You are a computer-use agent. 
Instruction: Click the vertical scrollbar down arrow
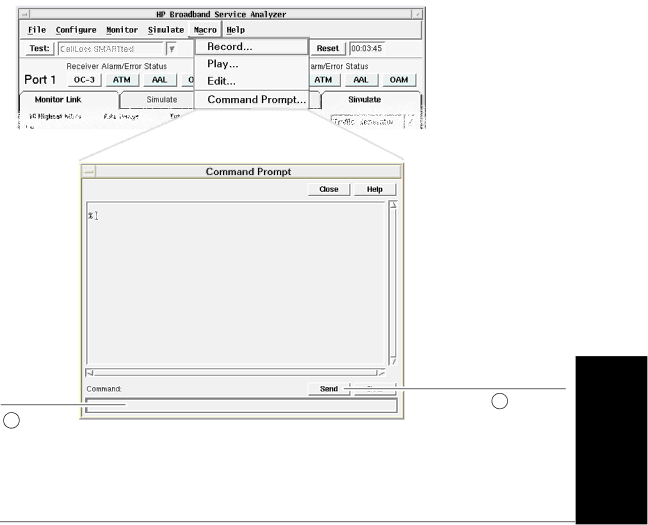coord(393,362)
